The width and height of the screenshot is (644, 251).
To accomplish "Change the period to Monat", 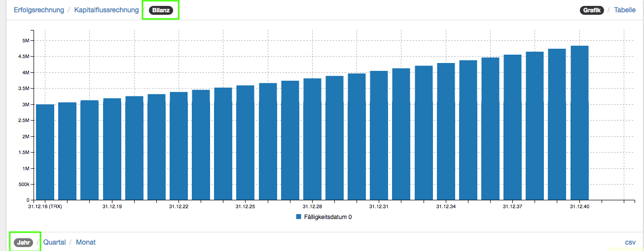I will click(86, 242).
